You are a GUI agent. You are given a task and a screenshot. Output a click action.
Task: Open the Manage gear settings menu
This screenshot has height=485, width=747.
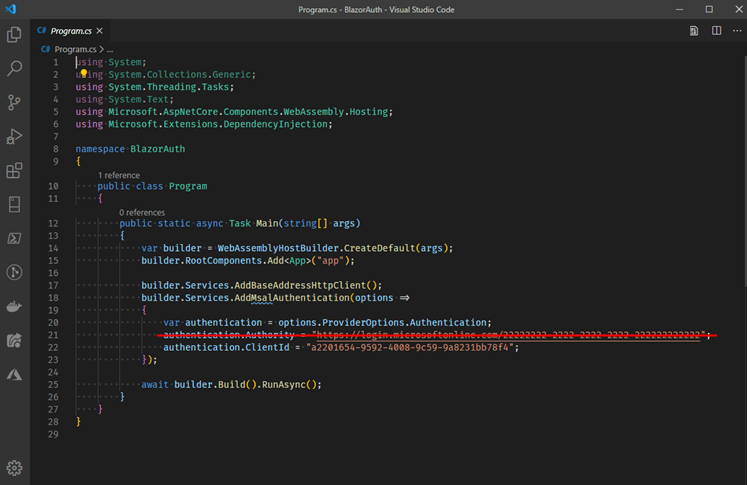(14, 468)
